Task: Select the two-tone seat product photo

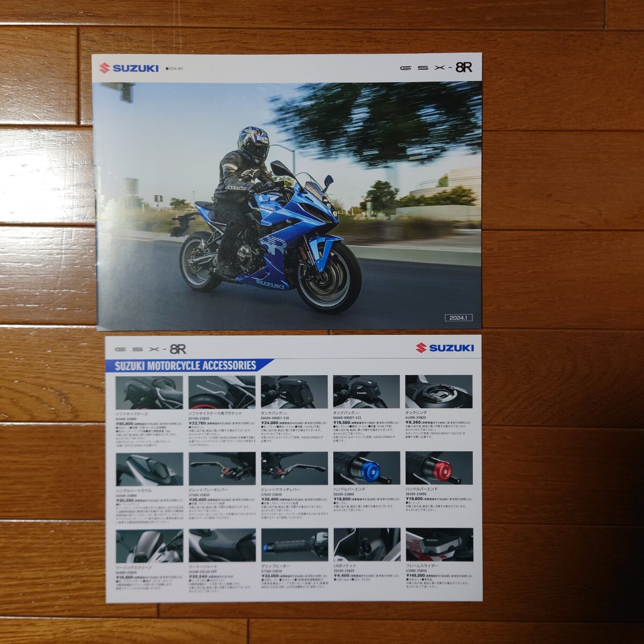Action: pyautogui.click(x=222, y=546)
